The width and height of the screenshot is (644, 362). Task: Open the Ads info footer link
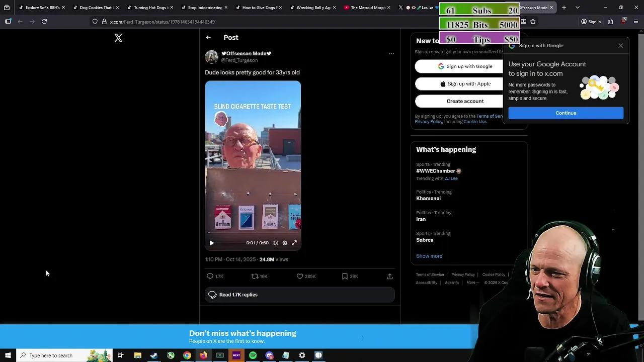[452, 283]
